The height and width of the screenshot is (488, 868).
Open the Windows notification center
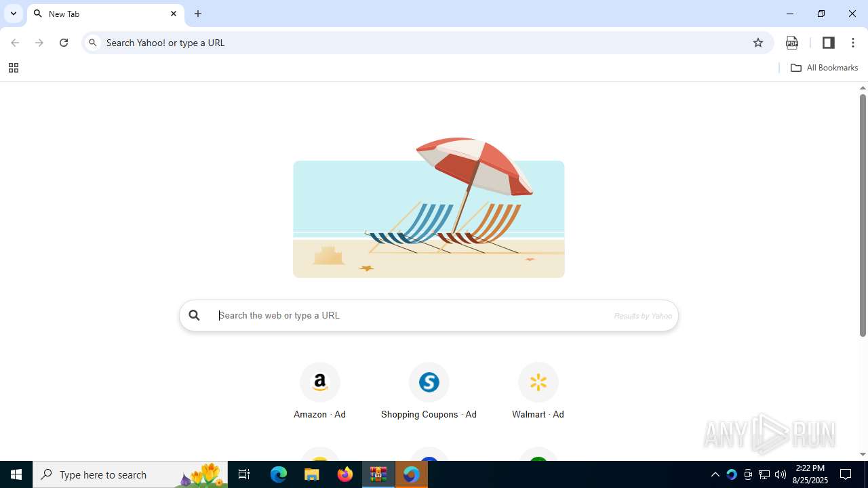tap(846, 474)
